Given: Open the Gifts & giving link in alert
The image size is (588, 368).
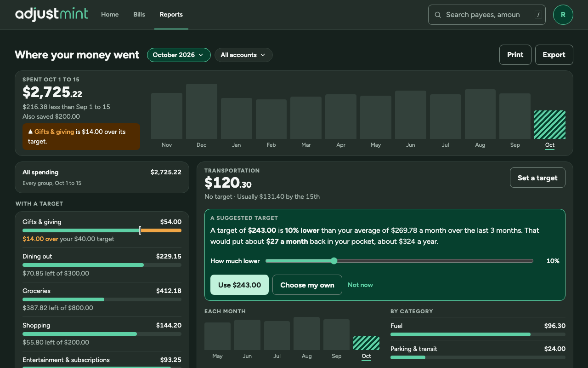Looking at the screenshot, I should tap(54, 132).
